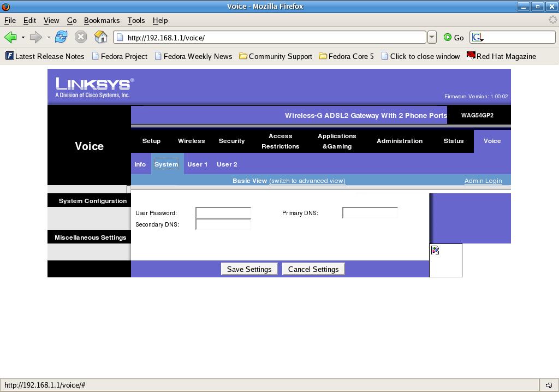559x392 pixels.
Task: Go to Home using the house icon
Action: pyautogui.click(x=100, y=37)
